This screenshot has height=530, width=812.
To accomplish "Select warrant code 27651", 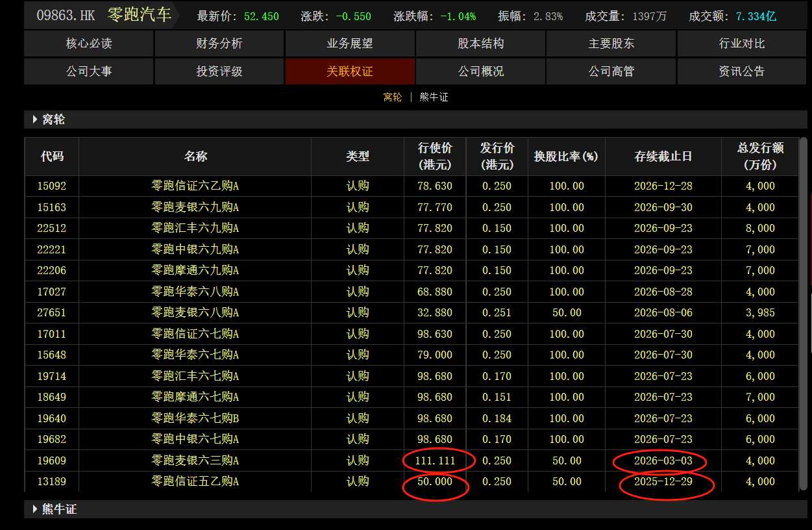I will coord(52,312).
